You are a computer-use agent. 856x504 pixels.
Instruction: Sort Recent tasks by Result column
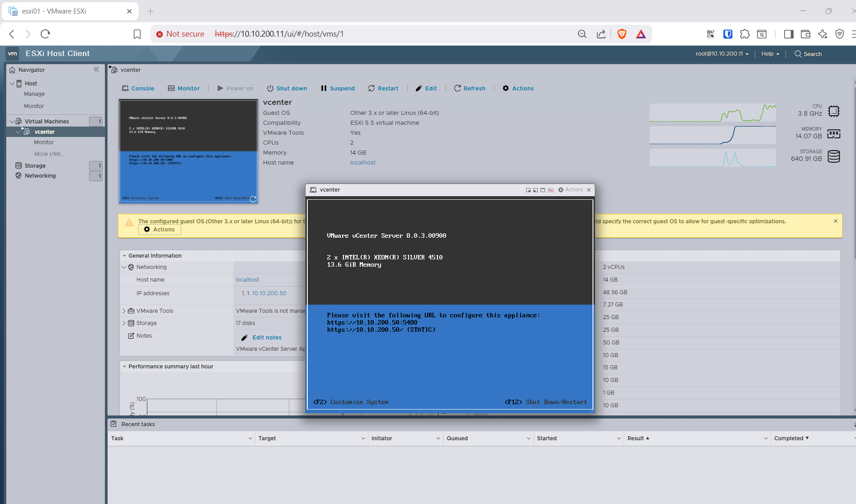tap(638, 438)
